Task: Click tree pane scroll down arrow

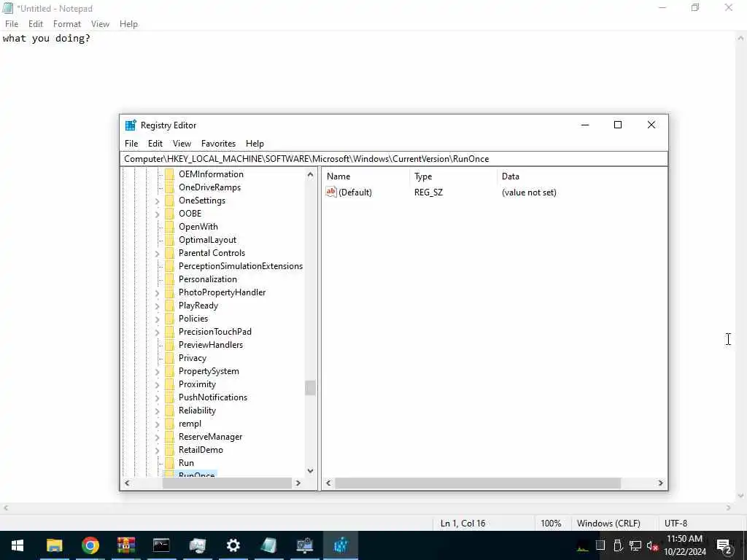Action: point(310,471)
